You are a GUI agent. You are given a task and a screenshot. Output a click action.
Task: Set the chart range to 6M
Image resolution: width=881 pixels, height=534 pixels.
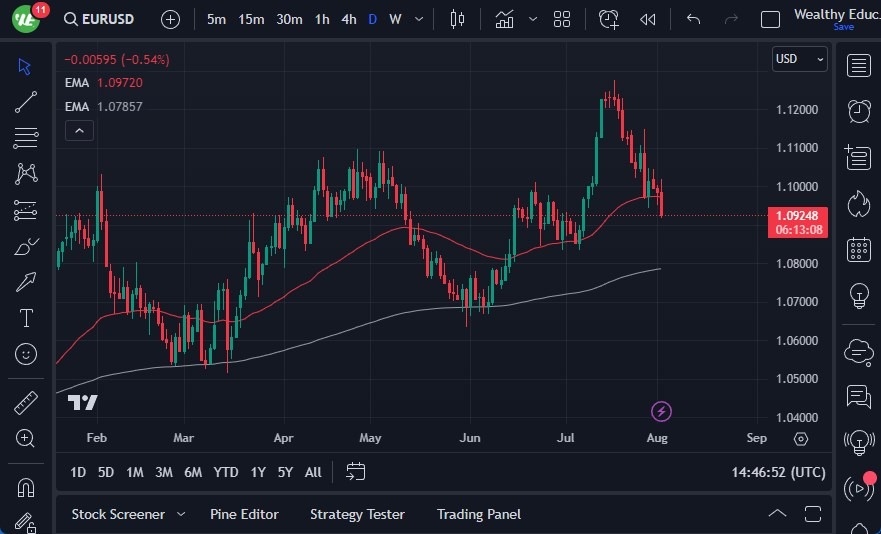coord(193,472)
